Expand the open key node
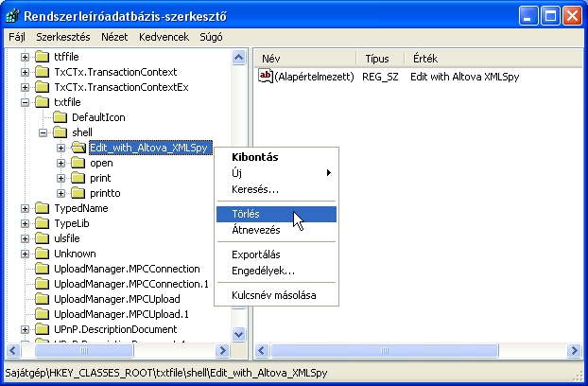The height and width of the screenshot is (386, 588). point(61,163)
